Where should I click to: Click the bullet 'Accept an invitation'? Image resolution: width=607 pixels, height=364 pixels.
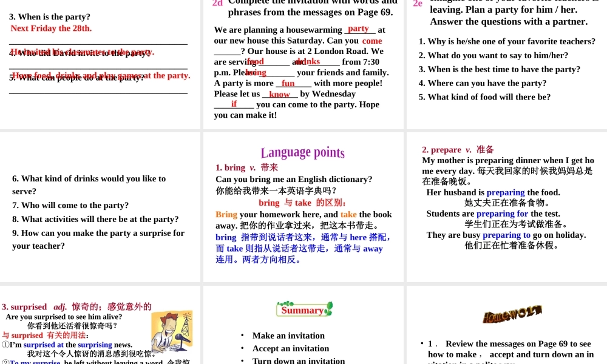(291, 348)
